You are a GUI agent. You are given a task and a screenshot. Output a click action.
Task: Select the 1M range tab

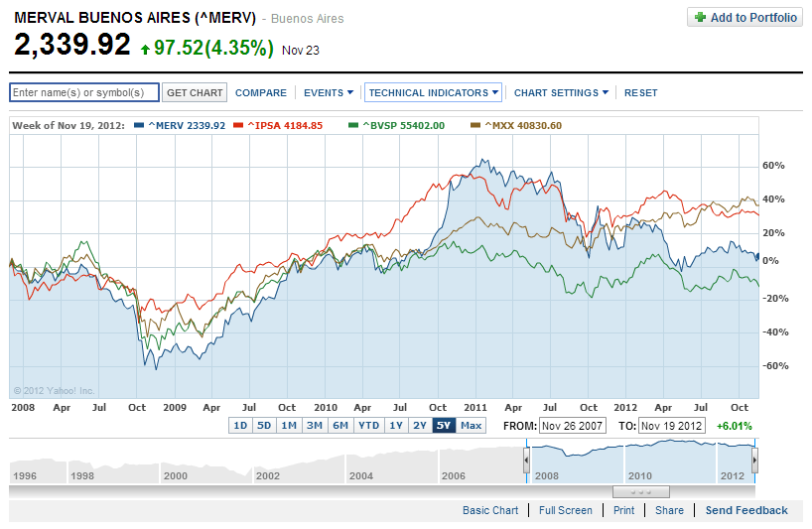[289, 426]
